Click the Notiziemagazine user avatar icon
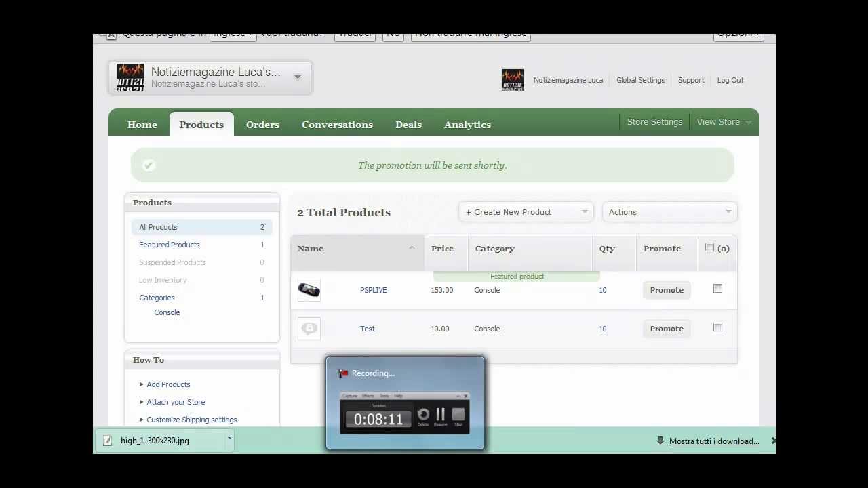The height and width of the screenshot is (488, 868). click(x=513, y=80)
